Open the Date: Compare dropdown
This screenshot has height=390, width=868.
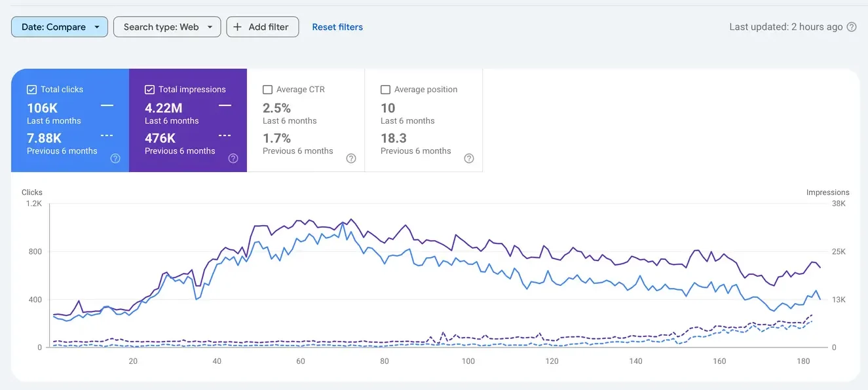[60, 27]
